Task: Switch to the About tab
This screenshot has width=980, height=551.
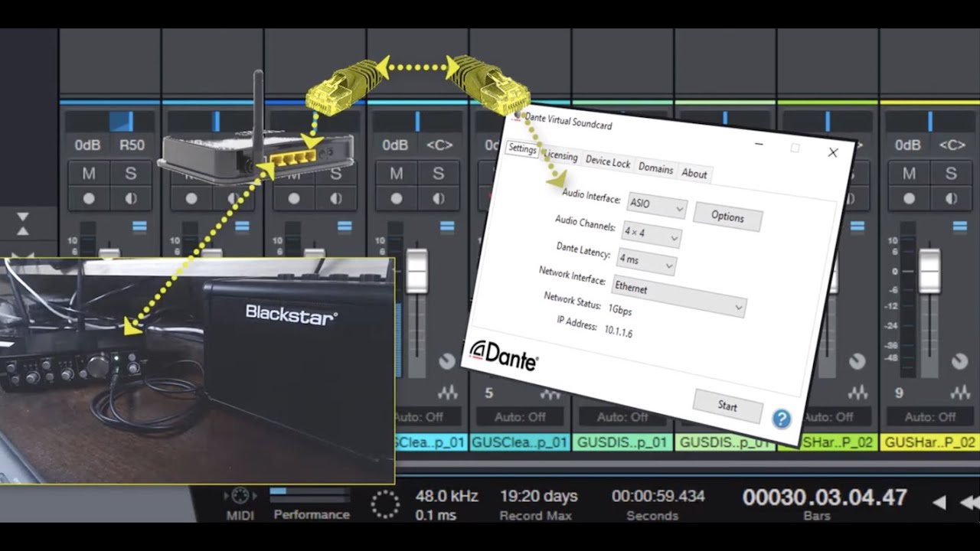Action: click(x=694, y=174)
